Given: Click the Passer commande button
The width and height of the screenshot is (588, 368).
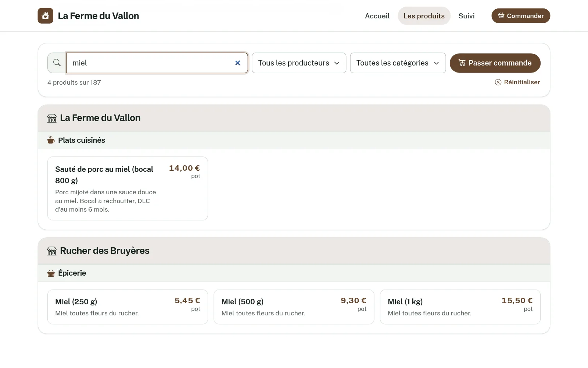Looking at the screenshot, I should click(495, 63).
